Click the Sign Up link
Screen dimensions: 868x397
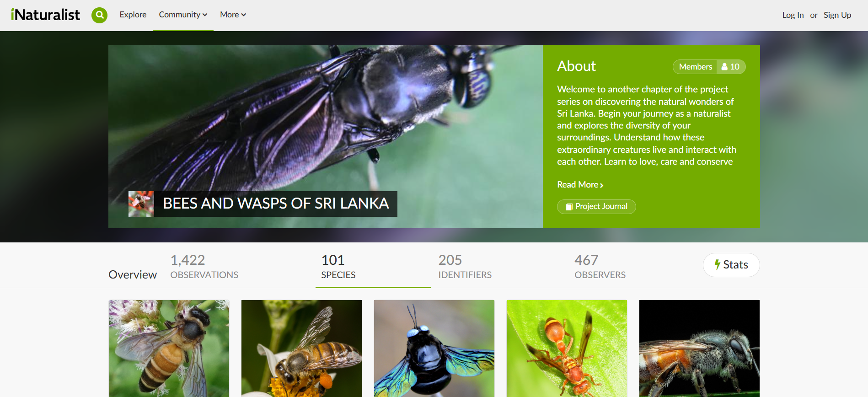[x=837, y=15]
